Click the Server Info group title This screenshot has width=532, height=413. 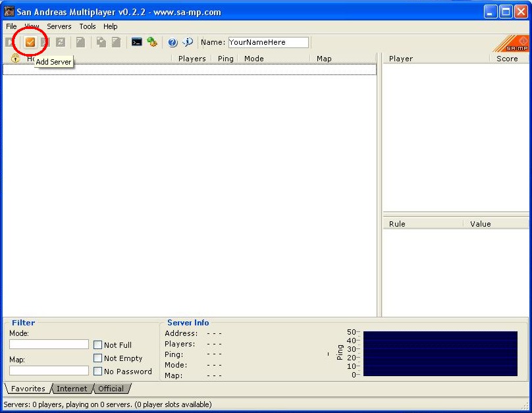(x=188, y=323)
